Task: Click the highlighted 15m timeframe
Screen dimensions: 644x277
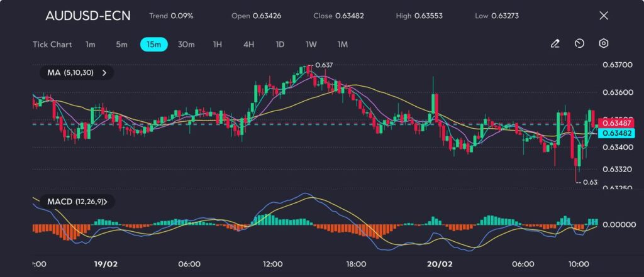Action: (x=153, y=45)
